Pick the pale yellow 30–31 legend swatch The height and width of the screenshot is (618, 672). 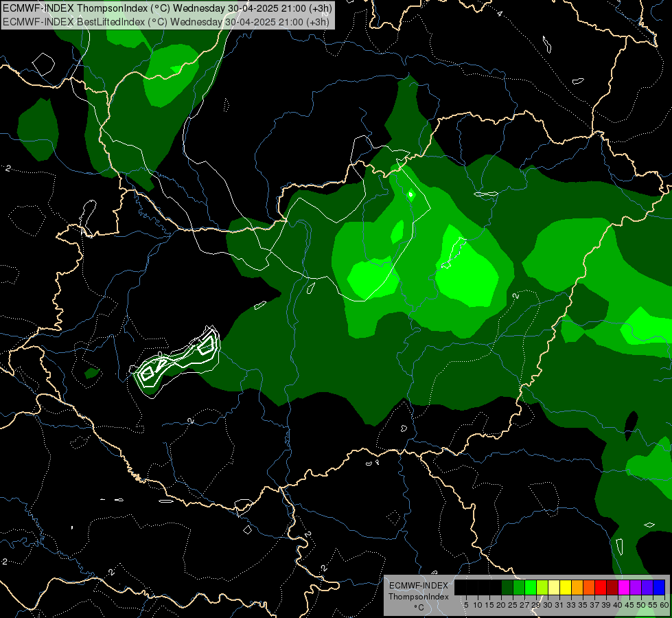[x=554, y=587]
